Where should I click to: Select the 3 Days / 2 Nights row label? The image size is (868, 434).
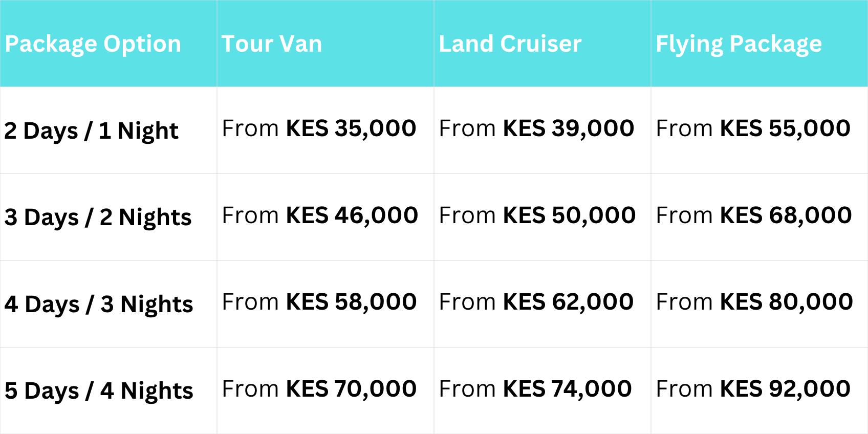pos(98,217)
